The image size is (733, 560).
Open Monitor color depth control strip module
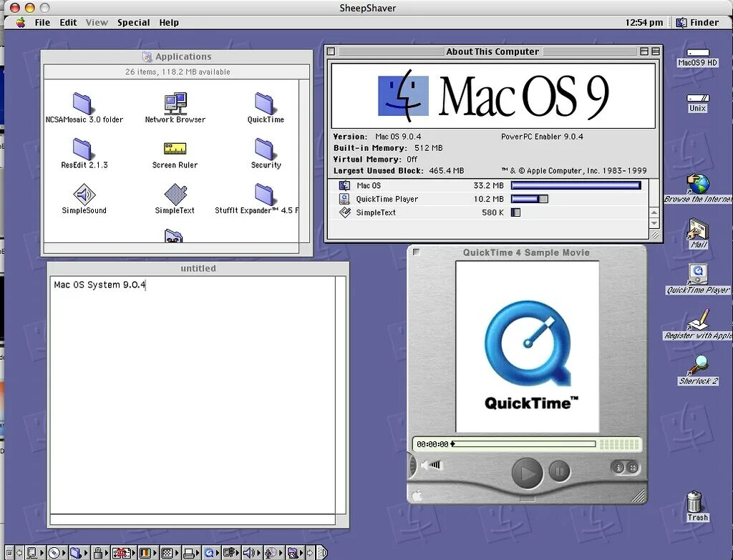pos(148,553)
